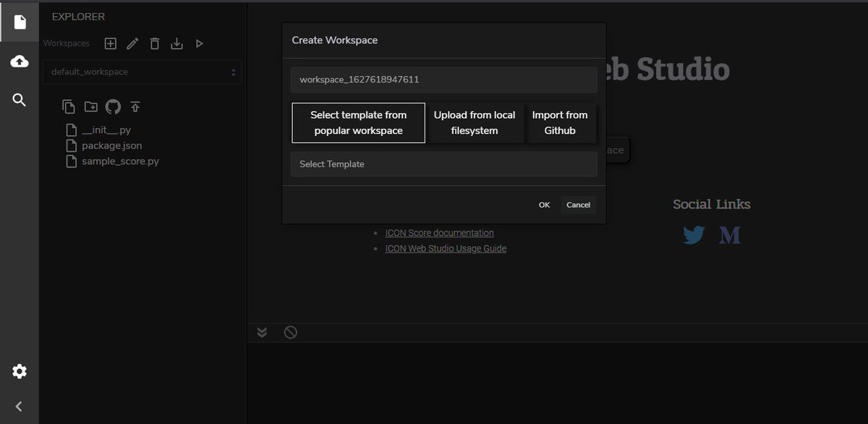Open the Twitter social link icon
The width and height of the screenshot is (868, 424).
[694, 235]
